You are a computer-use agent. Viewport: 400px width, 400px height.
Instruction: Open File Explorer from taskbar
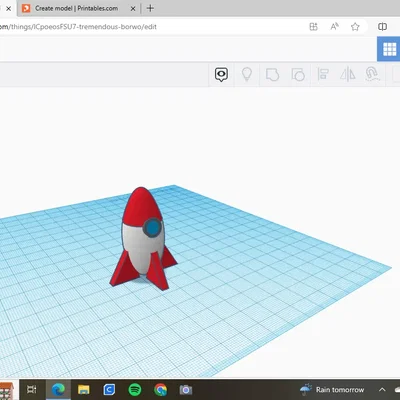83,389
